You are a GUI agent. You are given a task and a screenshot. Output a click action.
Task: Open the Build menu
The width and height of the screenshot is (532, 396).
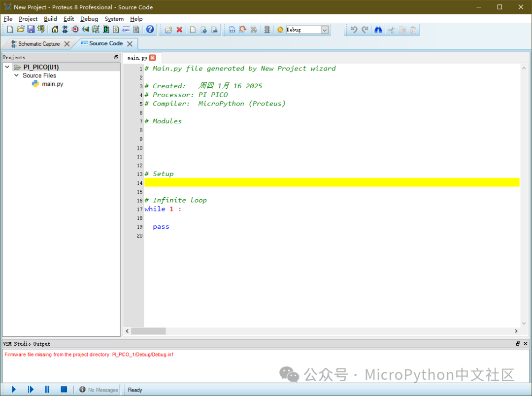[50, 19]
